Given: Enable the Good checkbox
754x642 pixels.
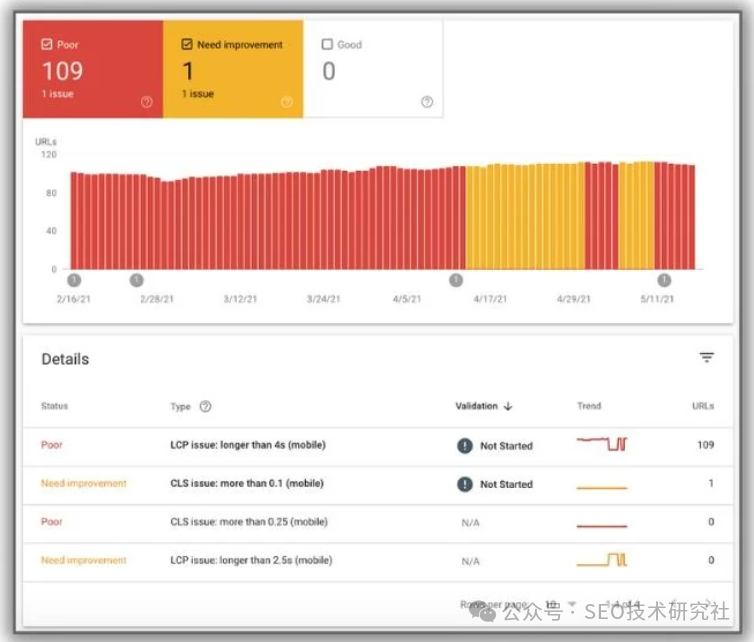Looking at the screenshot, I should point(327,45).
